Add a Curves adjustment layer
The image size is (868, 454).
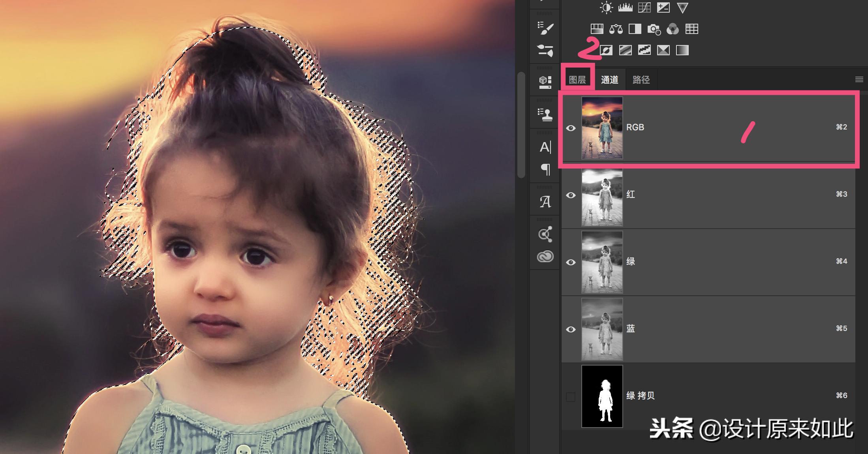(644, 8)
